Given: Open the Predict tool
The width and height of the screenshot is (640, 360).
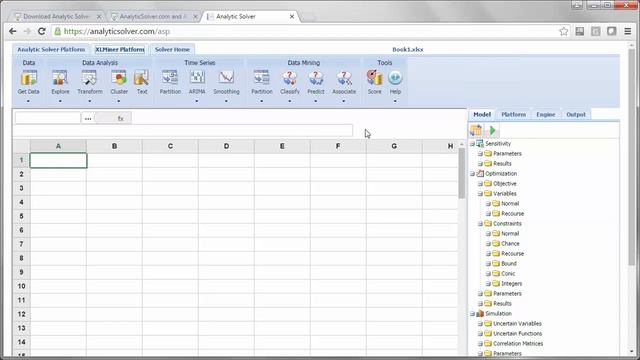Looking at the screenshot, I should (316, 82).
